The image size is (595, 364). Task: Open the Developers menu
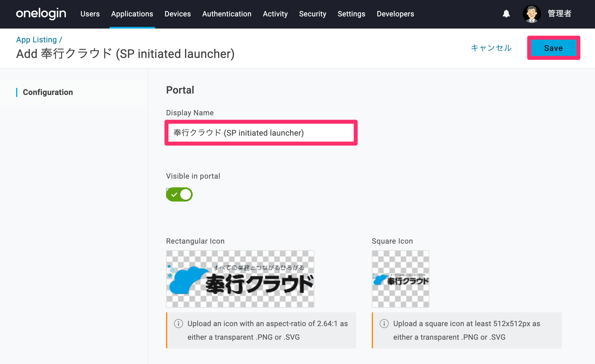(x=395, y=14)
